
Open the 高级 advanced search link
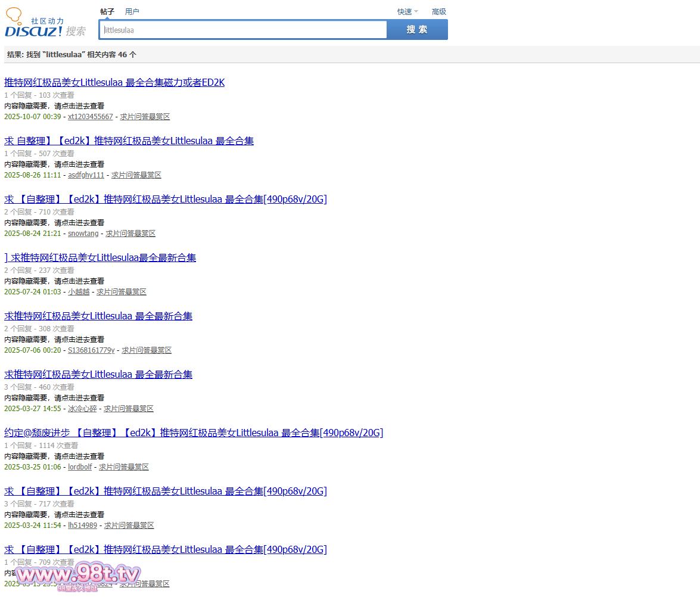click(x=438, y=12)
